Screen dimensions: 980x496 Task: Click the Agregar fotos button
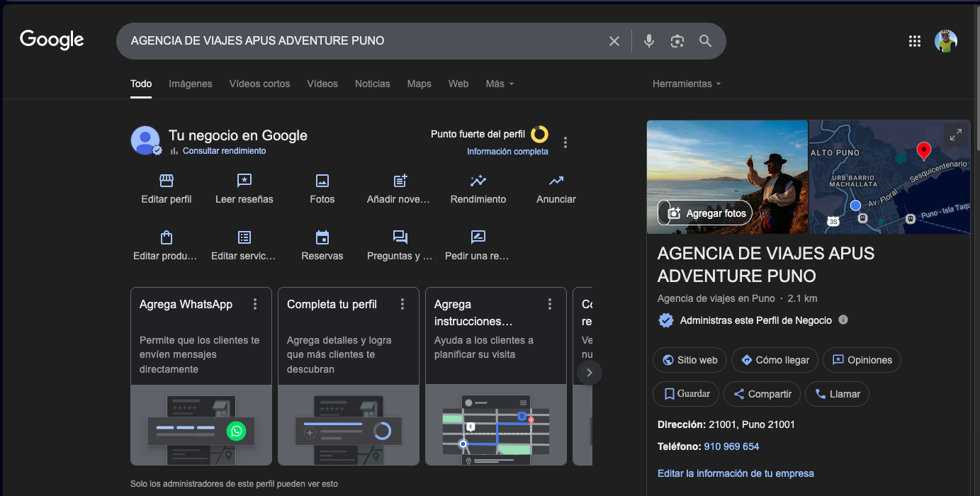click(705, 213)
